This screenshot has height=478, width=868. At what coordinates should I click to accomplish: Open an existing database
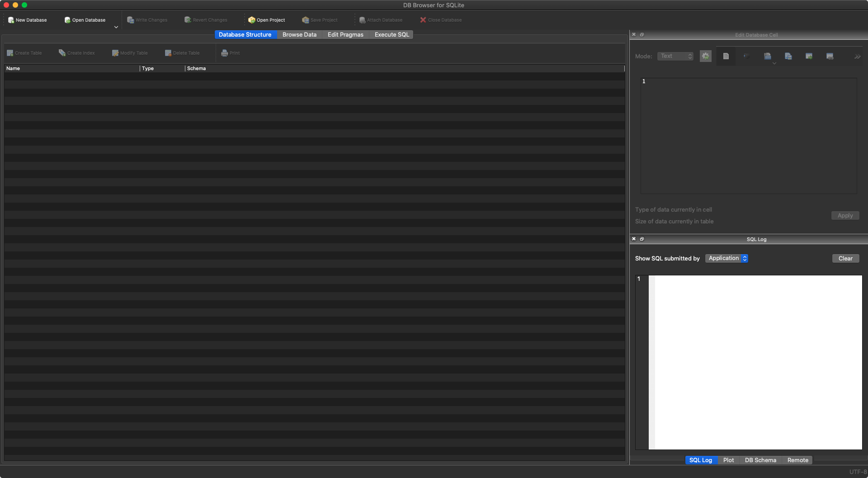coord(85,20)
